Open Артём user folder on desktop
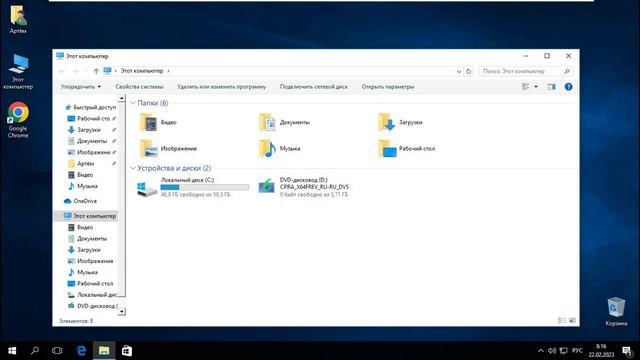Viewport: 640px width, 360px height. point(18,19)
